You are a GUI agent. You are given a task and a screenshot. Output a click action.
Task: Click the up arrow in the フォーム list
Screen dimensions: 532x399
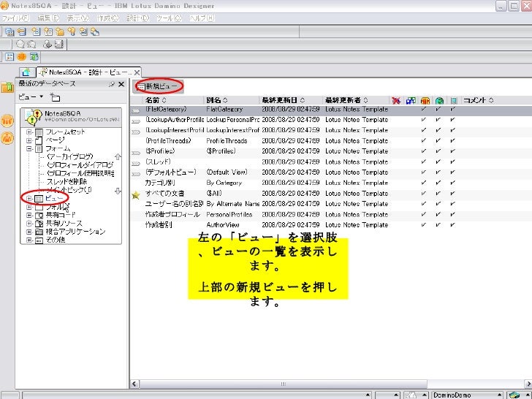click(x=118, y=156)
